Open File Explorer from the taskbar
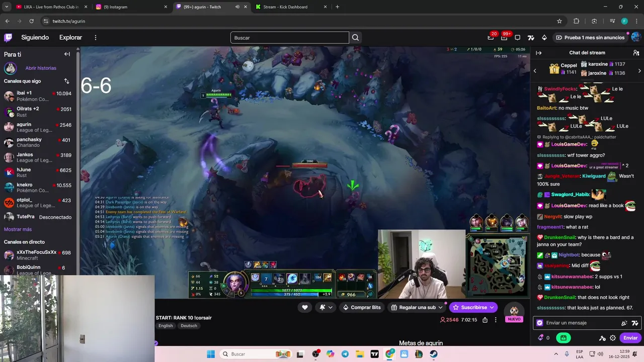 click(360, 354)
